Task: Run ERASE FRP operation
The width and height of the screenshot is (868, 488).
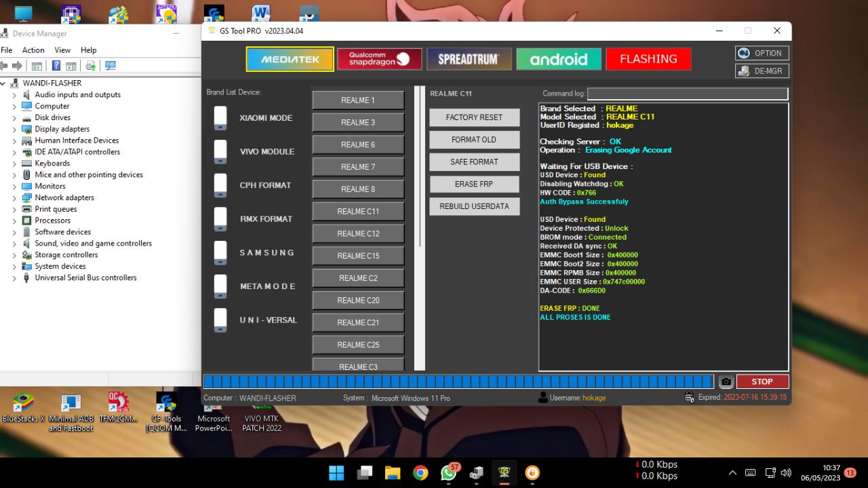Action: (x=474, y=184)
